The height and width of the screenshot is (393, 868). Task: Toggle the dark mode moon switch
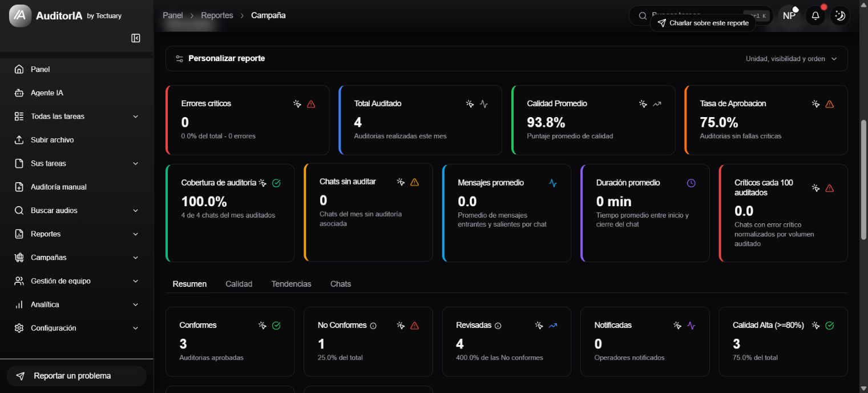[840, 16]
